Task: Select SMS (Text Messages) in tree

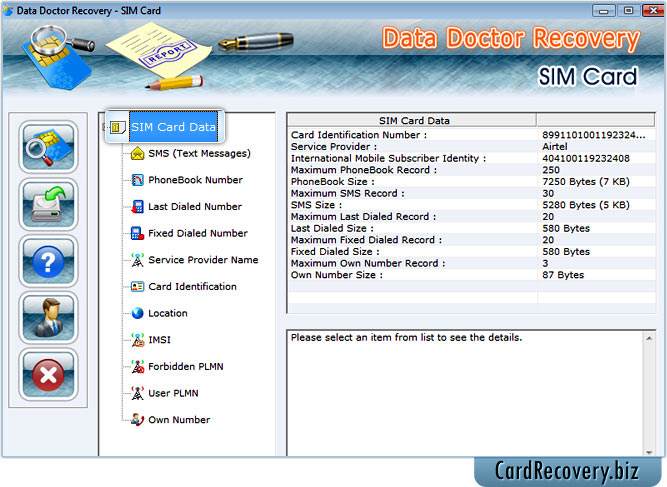Action: [x=199, y=154]
